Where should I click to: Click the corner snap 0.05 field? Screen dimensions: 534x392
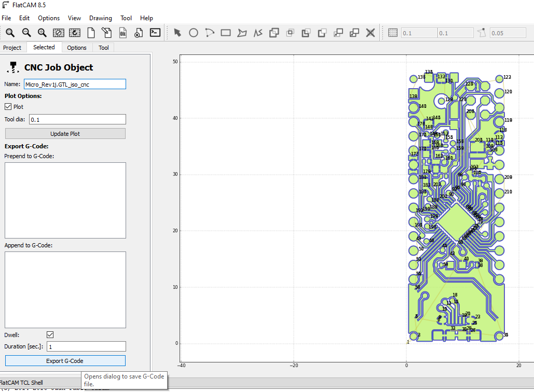click(x=508, y=33)
